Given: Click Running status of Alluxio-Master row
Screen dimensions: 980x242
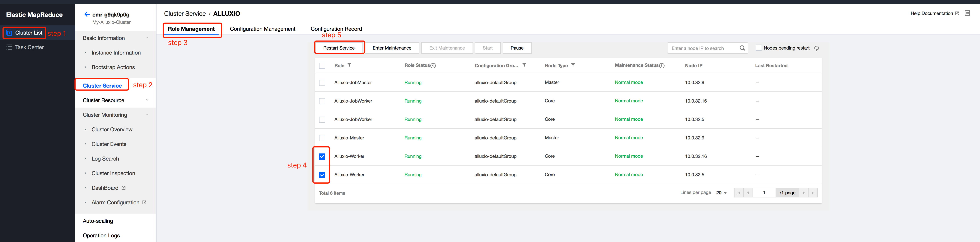Looking at the screenshot, I should [413, 138].
